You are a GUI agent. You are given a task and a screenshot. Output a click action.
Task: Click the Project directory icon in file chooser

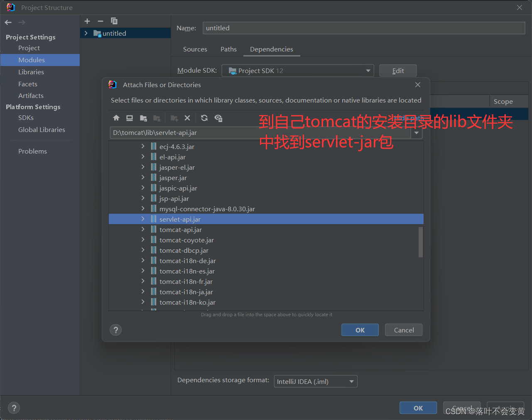pos(143,118)
